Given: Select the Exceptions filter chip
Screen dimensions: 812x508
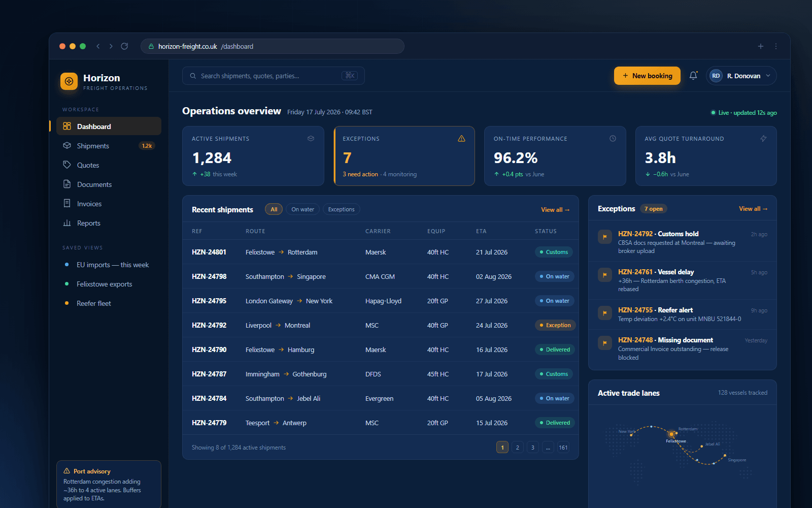Looking at the screenshot, I should click(x=341, y=209).
